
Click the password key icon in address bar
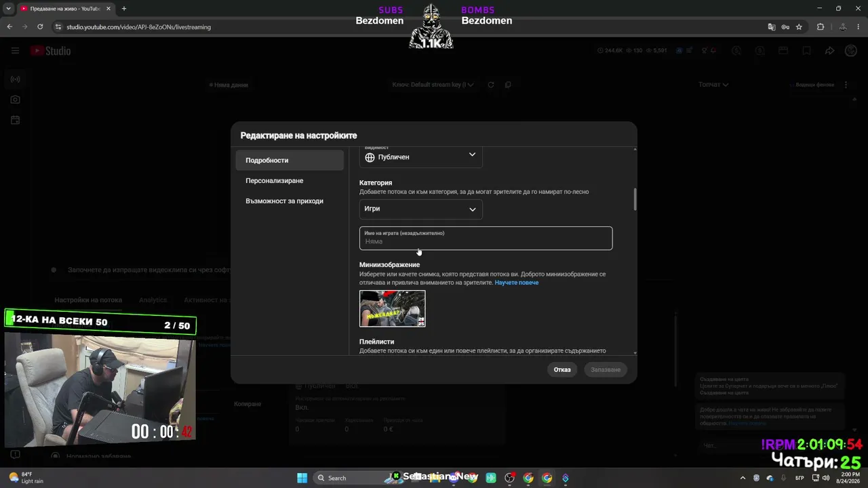coord(785,27)
